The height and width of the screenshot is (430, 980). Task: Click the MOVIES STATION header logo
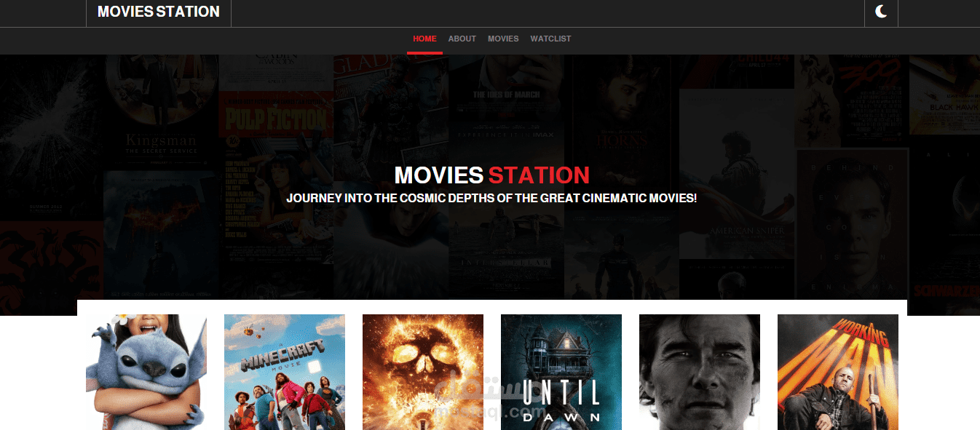pos(159,12)
